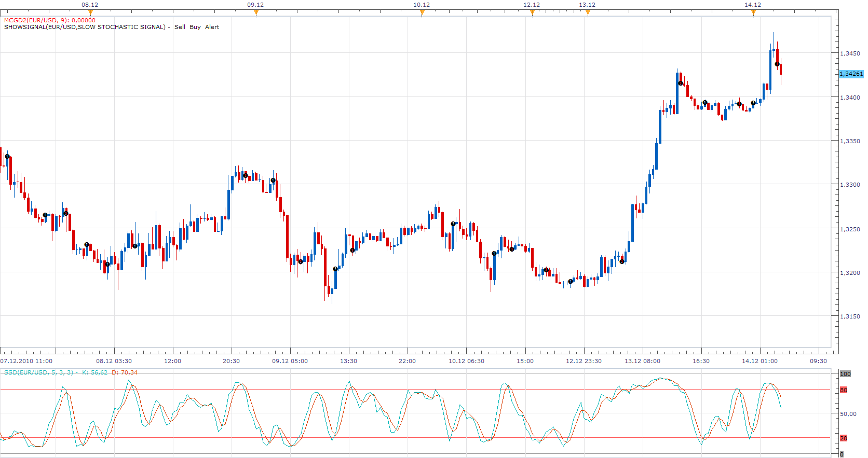Image resolution: width=868 pixels, height=458 pixels.
Task: Click the orange 13.12 day marker triangle
Action: coord(588,13)
